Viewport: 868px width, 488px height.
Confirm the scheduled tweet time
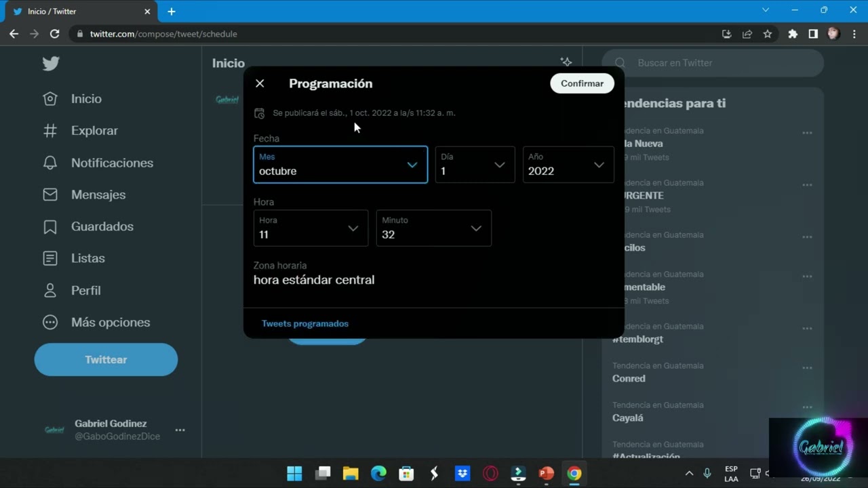582,83
